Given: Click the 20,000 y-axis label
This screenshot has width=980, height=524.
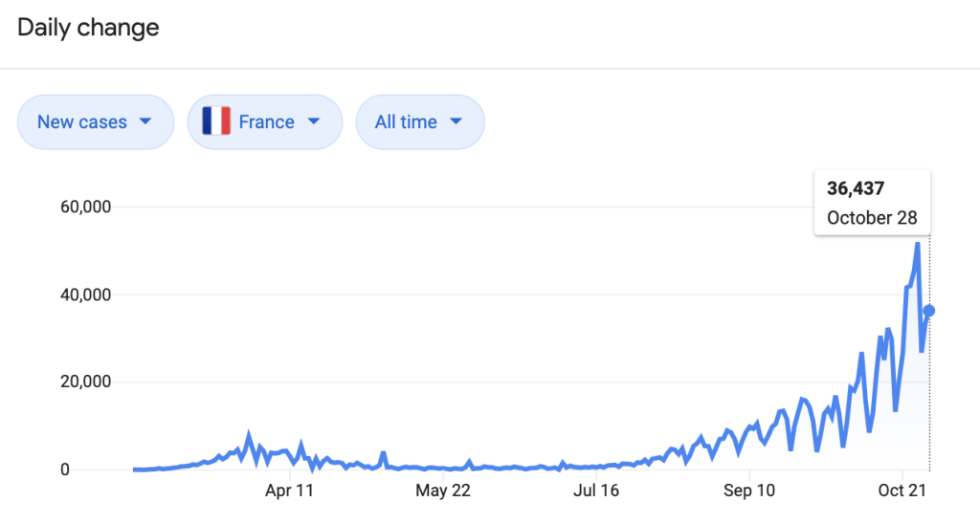Looking at the screenshot, I should coord(85,382).
